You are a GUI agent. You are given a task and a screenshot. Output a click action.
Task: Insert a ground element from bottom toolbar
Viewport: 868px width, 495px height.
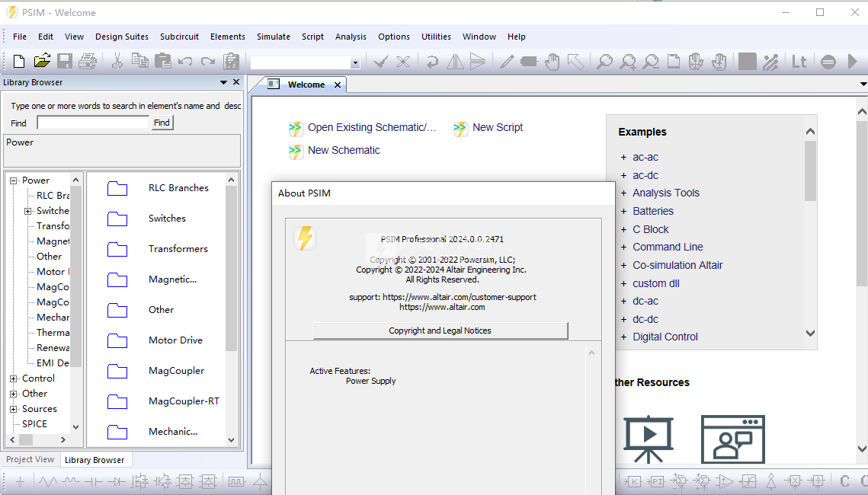coord(20,482)
